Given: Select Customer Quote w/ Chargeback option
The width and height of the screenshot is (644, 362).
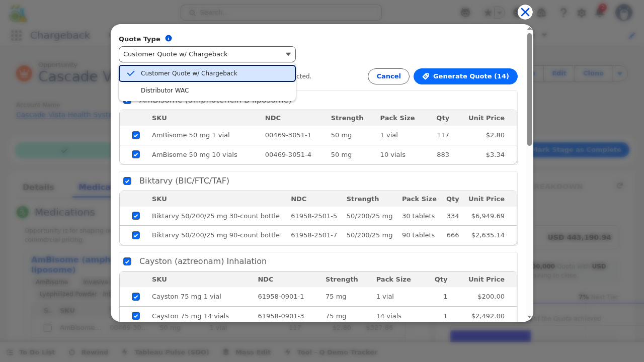Looking at the screenshot, I should [207, 73].
